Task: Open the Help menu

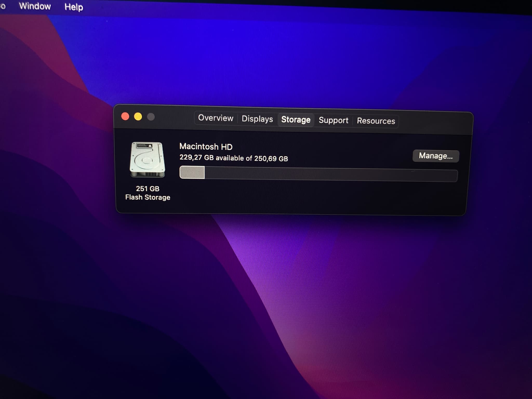Action: (x=74, y=7)
